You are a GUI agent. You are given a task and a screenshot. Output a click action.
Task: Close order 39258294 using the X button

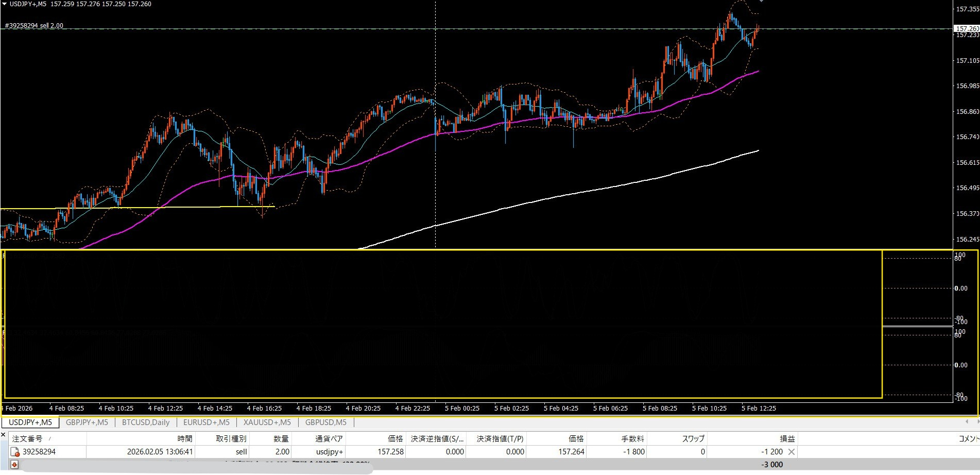point(792,452)
